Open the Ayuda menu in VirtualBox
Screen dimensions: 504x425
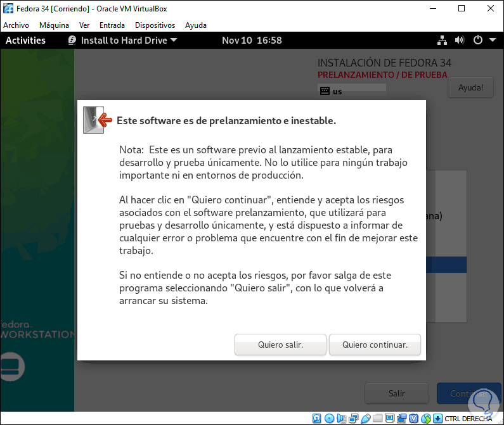pyautogui.click(x=196, y=25)
